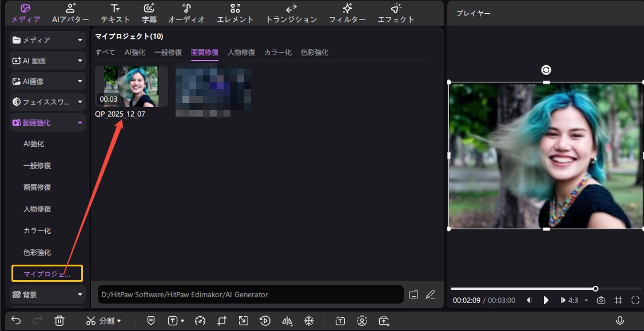
Task: Select the Crop tool
Action: [222, 321]
